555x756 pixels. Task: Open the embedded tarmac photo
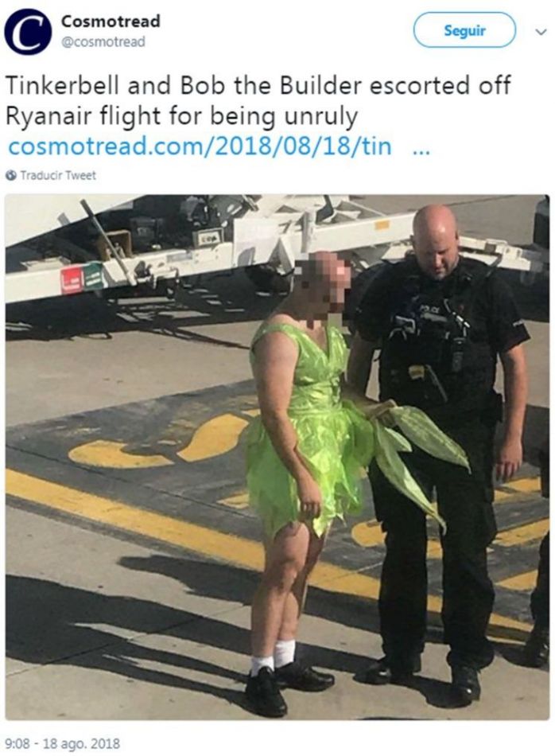277,457
